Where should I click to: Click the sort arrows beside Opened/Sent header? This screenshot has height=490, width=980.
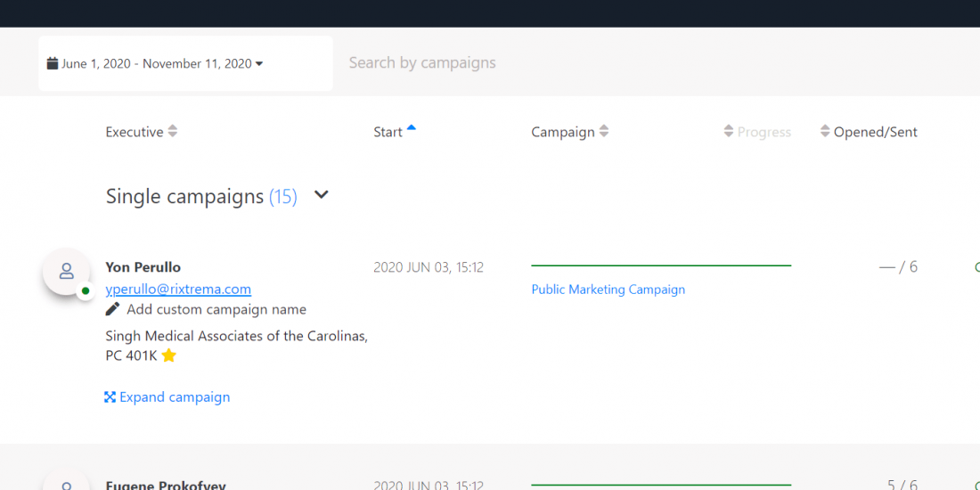(x=825, y=132)
